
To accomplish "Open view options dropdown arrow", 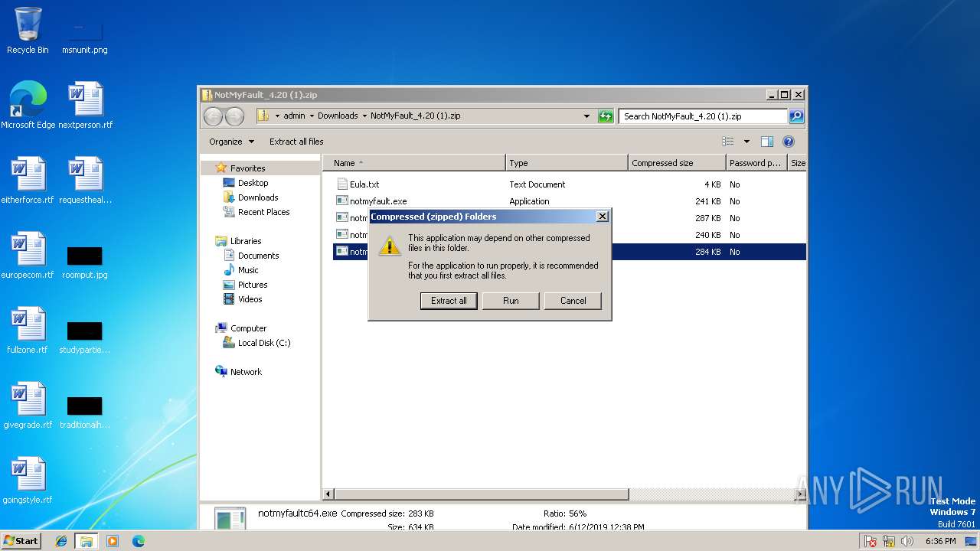I will pos(746,142).
